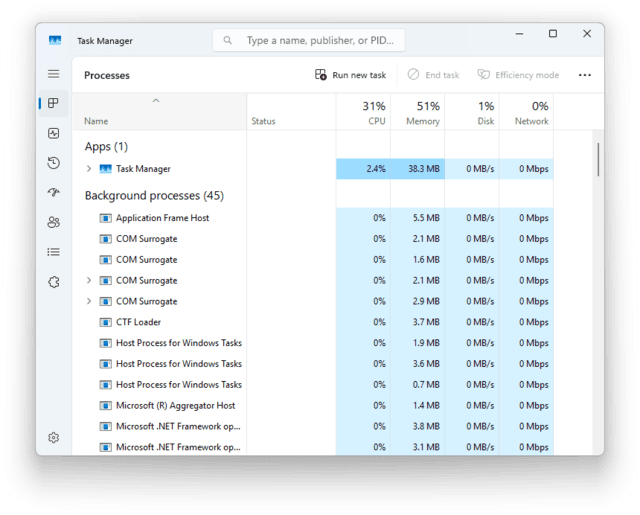Click the End task button
The image size is (640, 515).
pyautogui.click(x=433, y=75)
